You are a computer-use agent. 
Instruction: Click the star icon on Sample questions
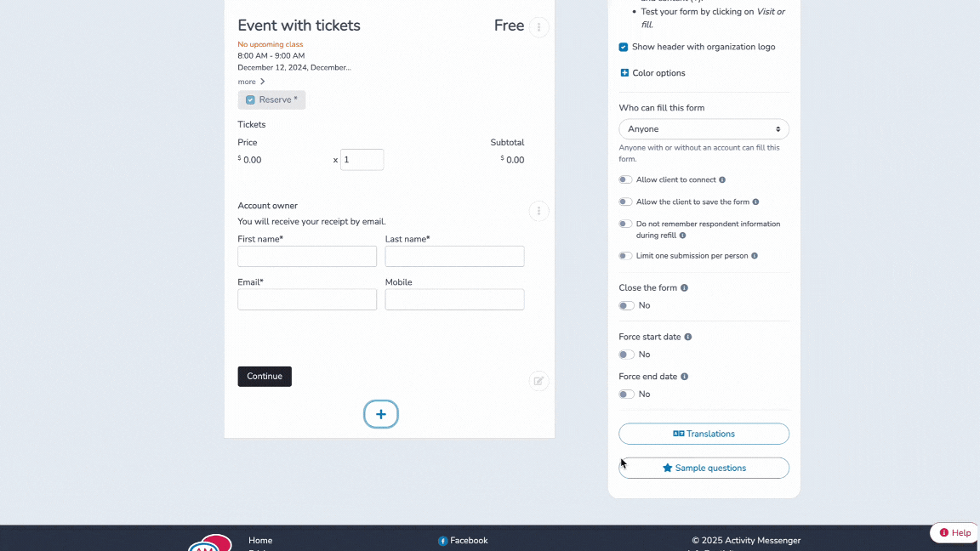667,468
